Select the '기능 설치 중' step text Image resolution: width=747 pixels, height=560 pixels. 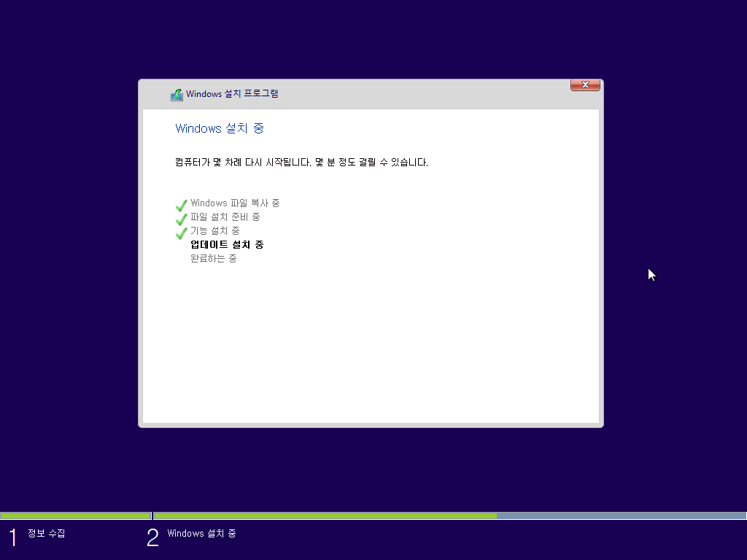[x=215, y=231]
